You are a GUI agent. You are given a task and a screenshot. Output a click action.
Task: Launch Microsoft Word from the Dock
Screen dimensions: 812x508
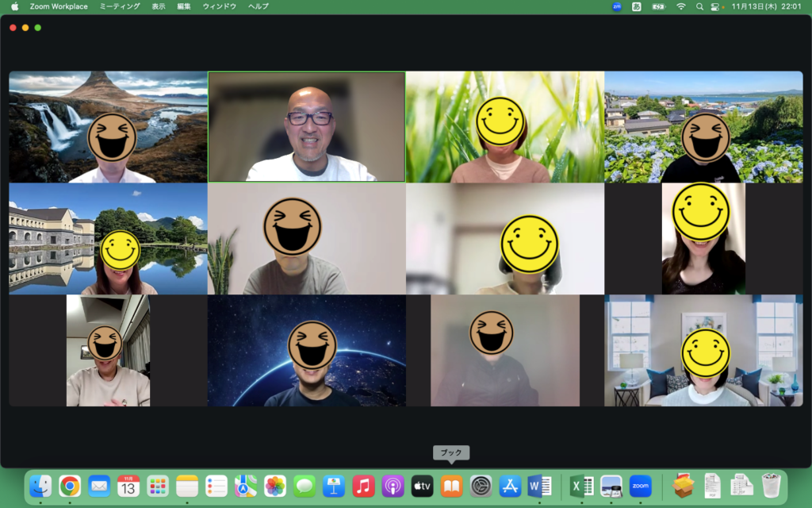539,486
